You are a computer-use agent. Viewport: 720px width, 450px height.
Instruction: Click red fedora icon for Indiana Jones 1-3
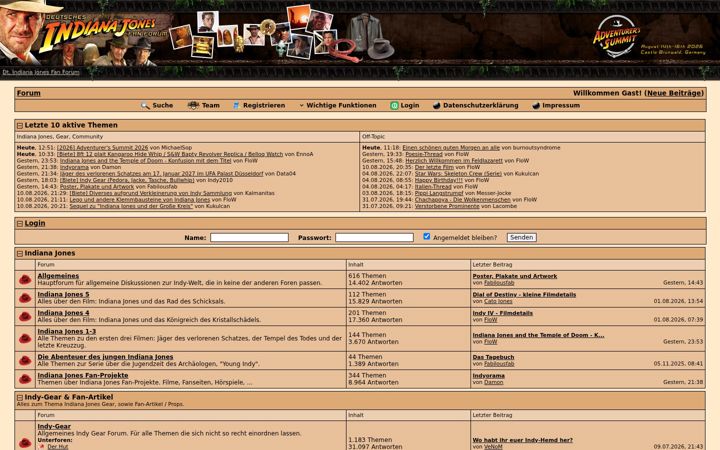[25, 338]
